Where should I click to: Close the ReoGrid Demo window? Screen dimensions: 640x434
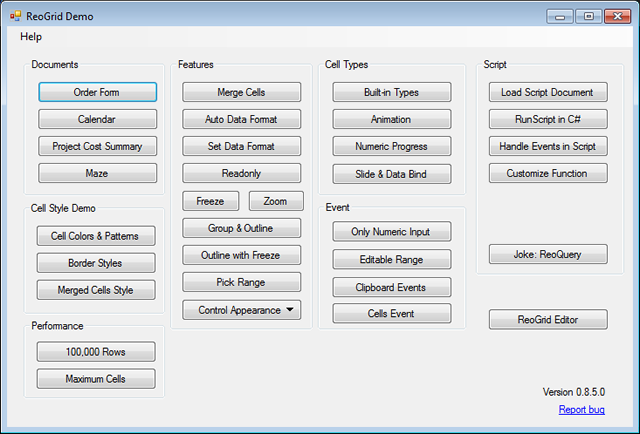point(618,16)
